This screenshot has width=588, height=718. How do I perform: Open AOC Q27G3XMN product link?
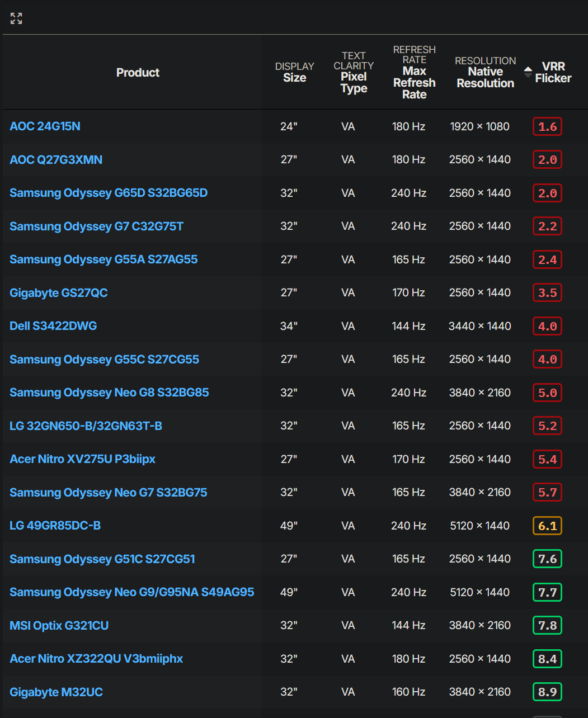[56, 159]
